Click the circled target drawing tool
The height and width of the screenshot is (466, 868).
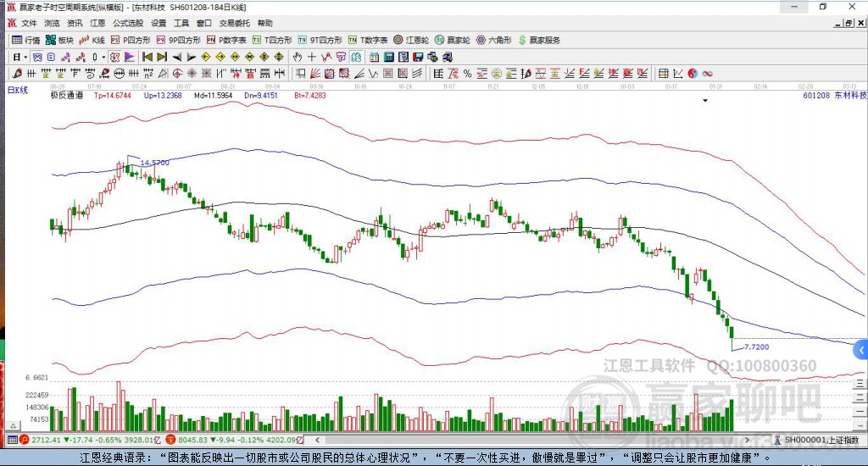pyautogui.click(x=177, y=74)
